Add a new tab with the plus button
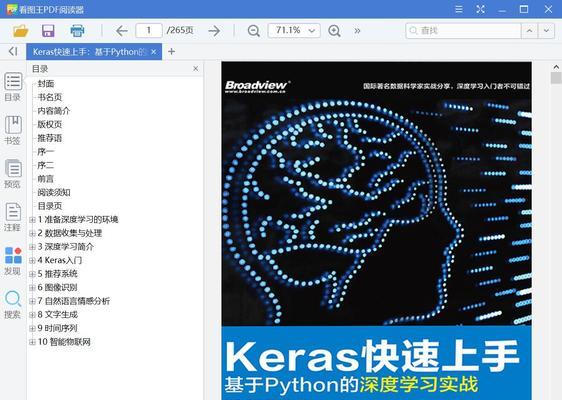562x400 pixels. click(x=171, y=52)
